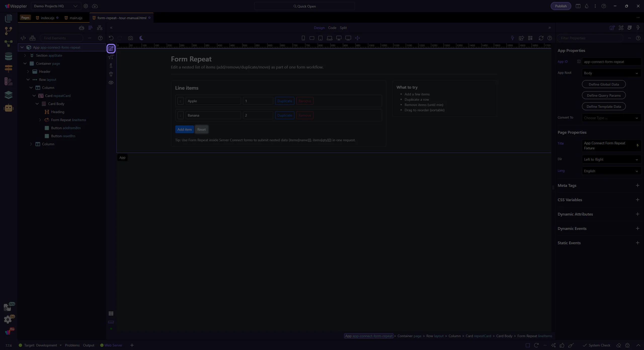The image size is (644, 350).
Task: Click the Define Global Data button
Action: point(603,84)
